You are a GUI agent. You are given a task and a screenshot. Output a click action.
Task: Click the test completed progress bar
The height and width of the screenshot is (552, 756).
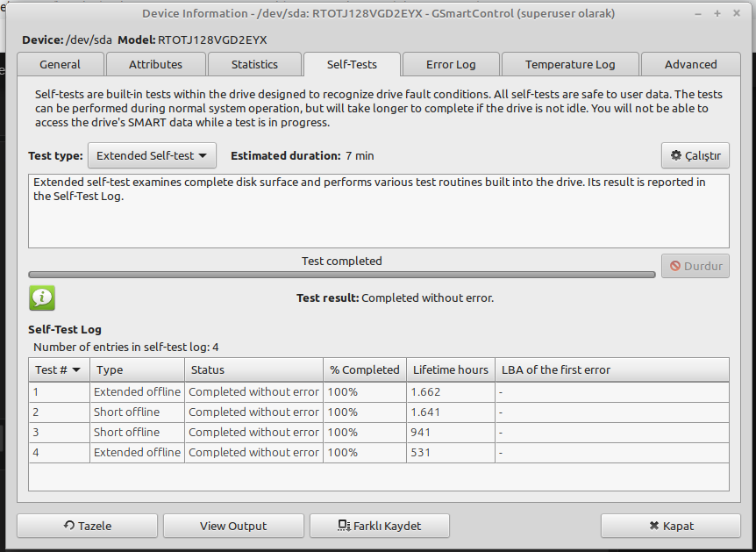tap(341, 274)
